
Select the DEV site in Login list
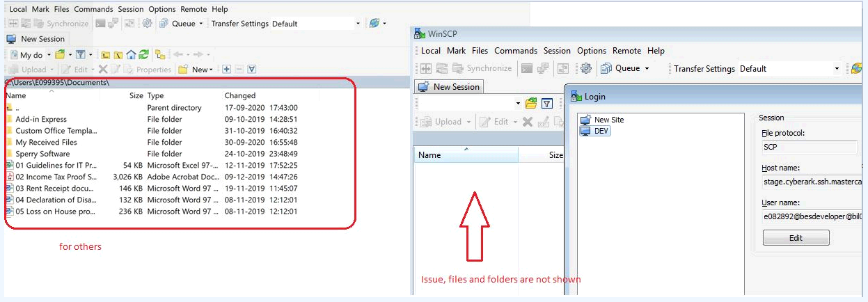point(601,131)
